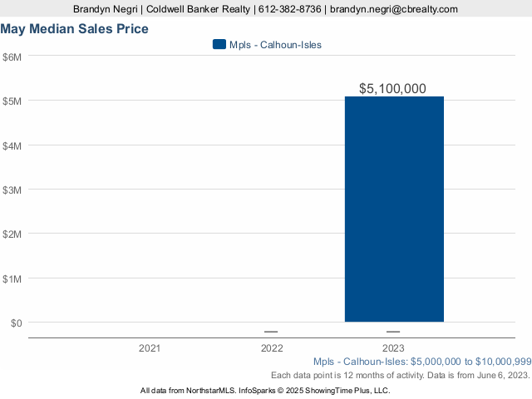Click the $0 y-axis label
Image resolution: width=532 pixels, height=399 pixels.
14,323
